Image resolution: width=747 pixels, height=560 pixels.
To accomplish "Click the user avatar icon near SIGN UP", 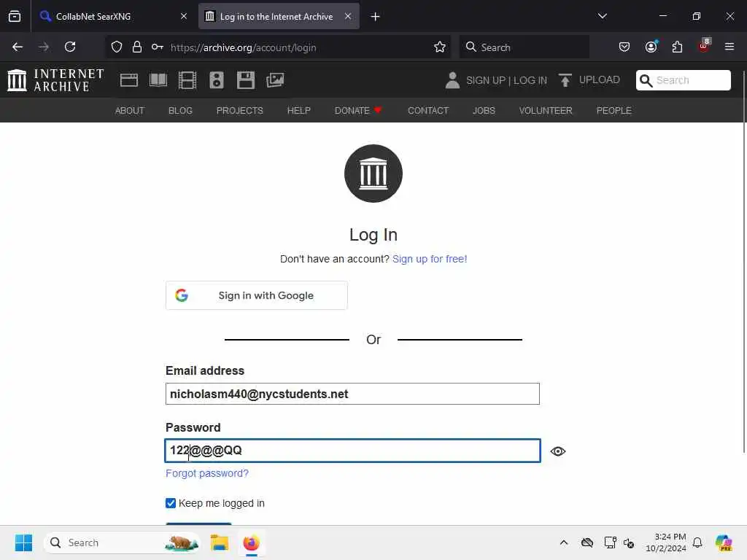I will tap(452, 80).
